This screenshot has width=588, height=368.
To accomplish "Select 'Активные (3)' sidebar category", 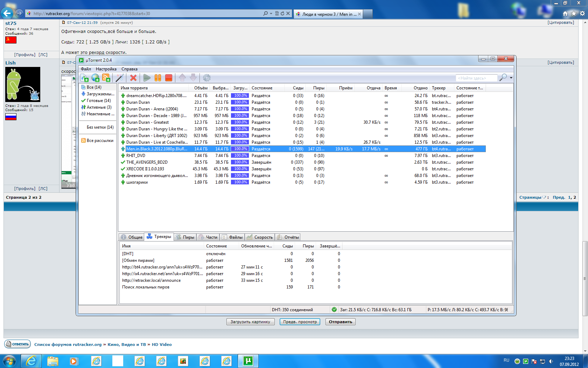I will coord(96,107).
